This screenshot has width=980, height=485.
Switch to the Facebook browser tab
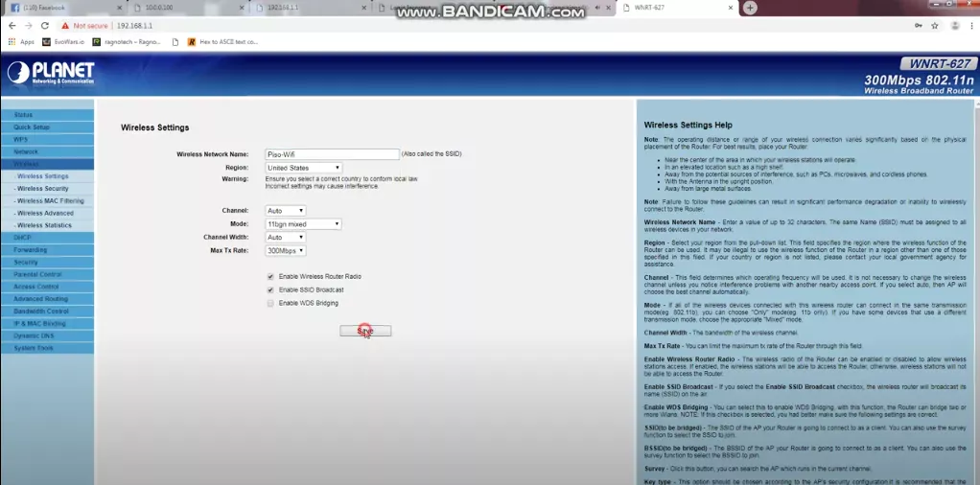43,8
